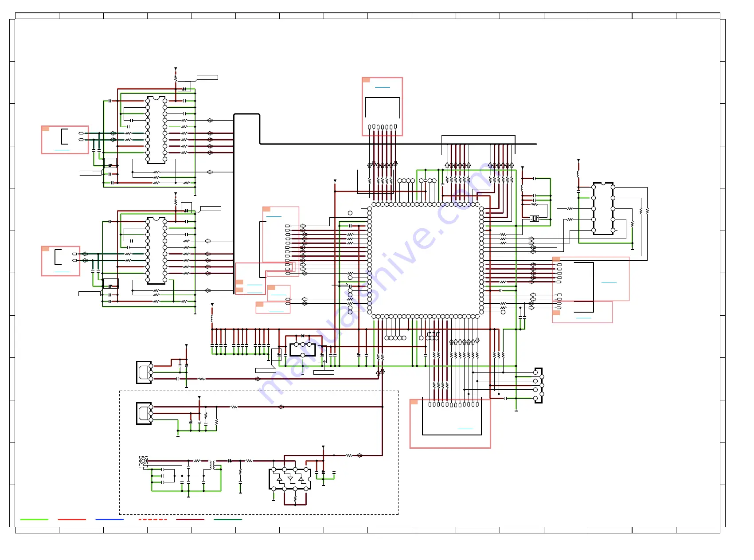Click the square connector inside dashed box
Image resolution: width=754 pixels, height=560 pixels.
[144, 413]
